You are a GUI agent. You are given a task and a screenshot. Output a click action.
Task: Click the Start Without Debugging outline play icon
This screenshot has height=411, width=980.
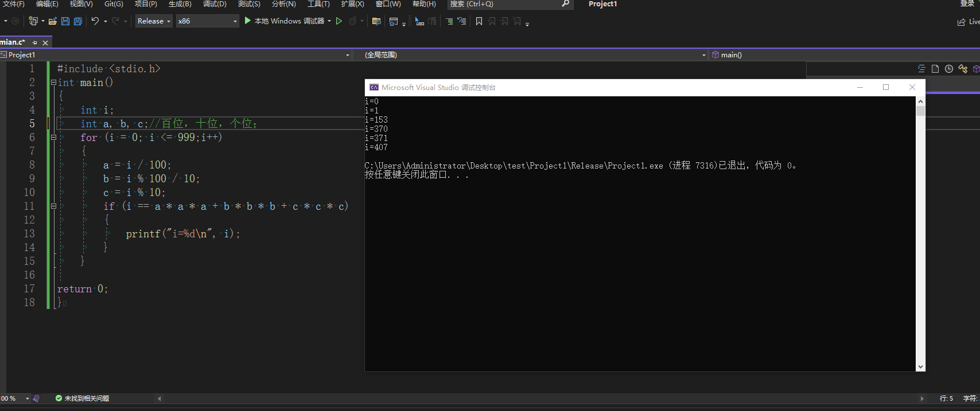(339, 21)
